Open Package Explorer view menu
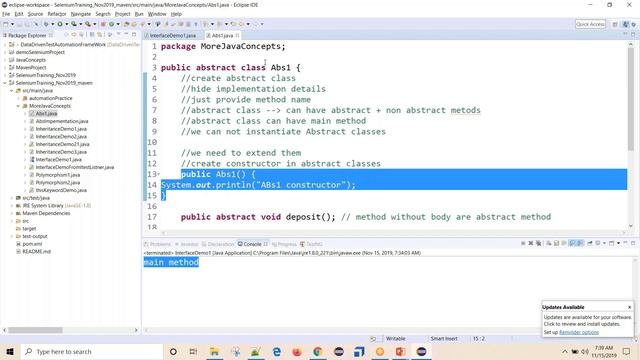This screenshot has width=640, height=360. coord(118,35)
